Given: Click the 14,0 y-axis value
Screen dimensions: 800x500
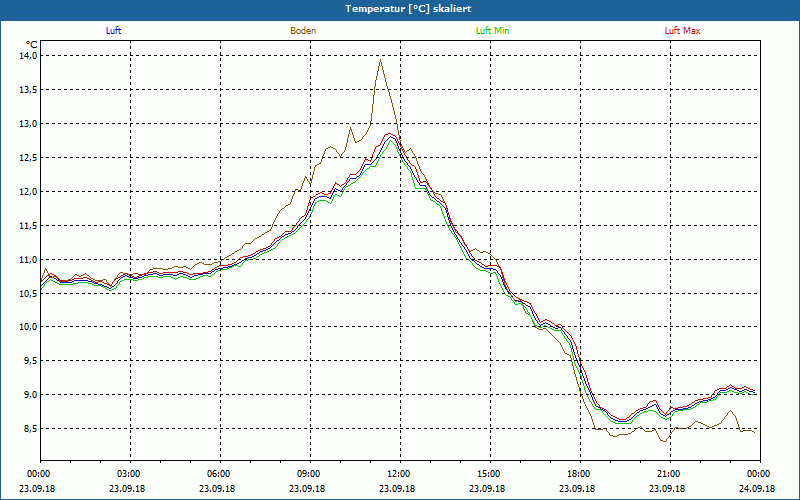Looking at the screenshot, I should pos(29,56).
